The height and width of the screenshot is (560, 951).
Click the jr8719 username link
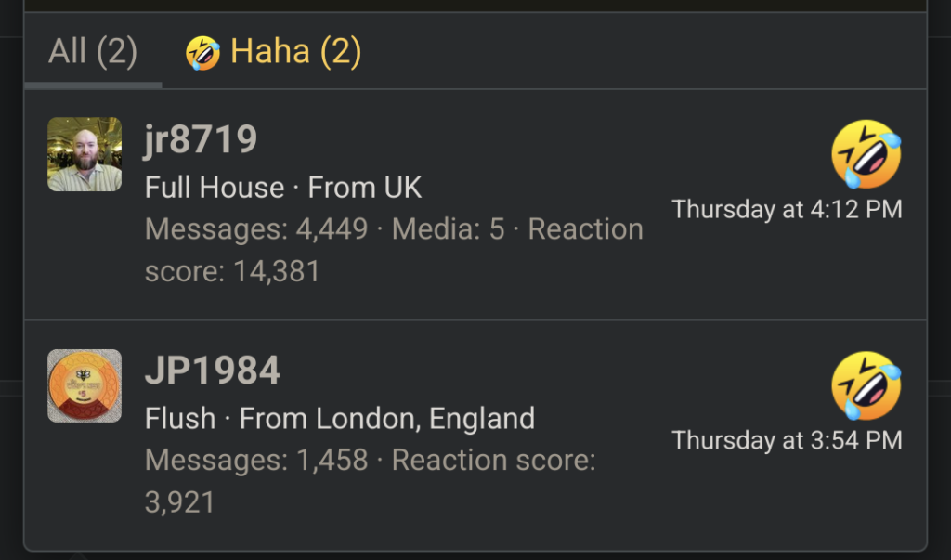[201, 139]
